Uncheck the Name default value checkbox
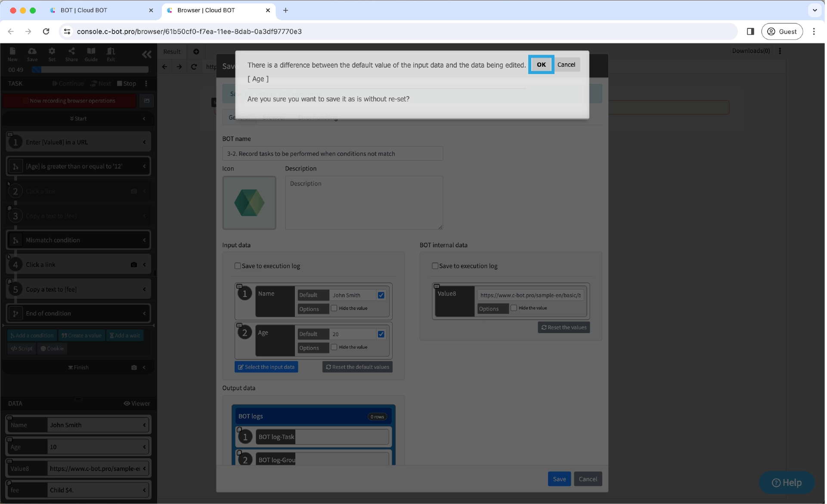This screenshot has width=827, height=504. pos(381,295)
